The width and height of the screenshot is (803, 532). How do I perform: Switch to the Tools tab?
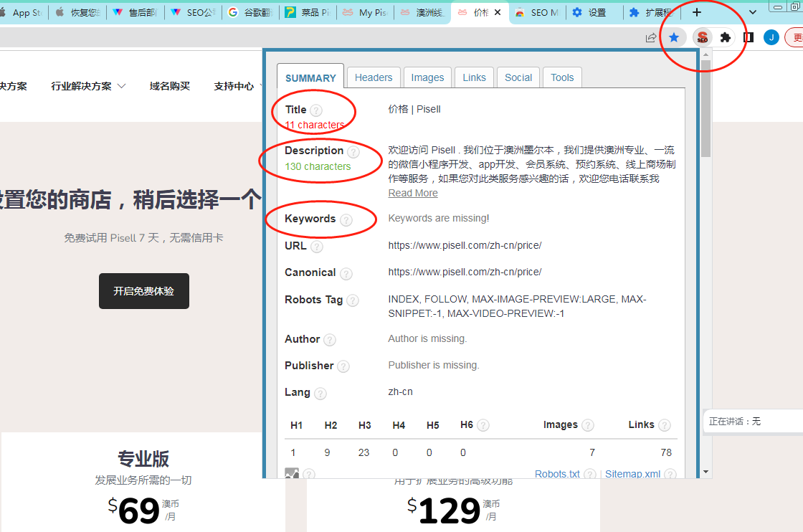562,77
